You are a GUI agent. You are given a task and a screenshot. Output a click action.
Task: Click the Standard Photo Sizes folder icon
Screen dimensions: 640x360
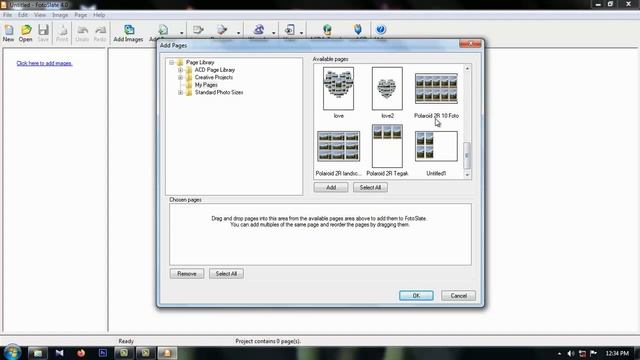click(x=189, y=93)
